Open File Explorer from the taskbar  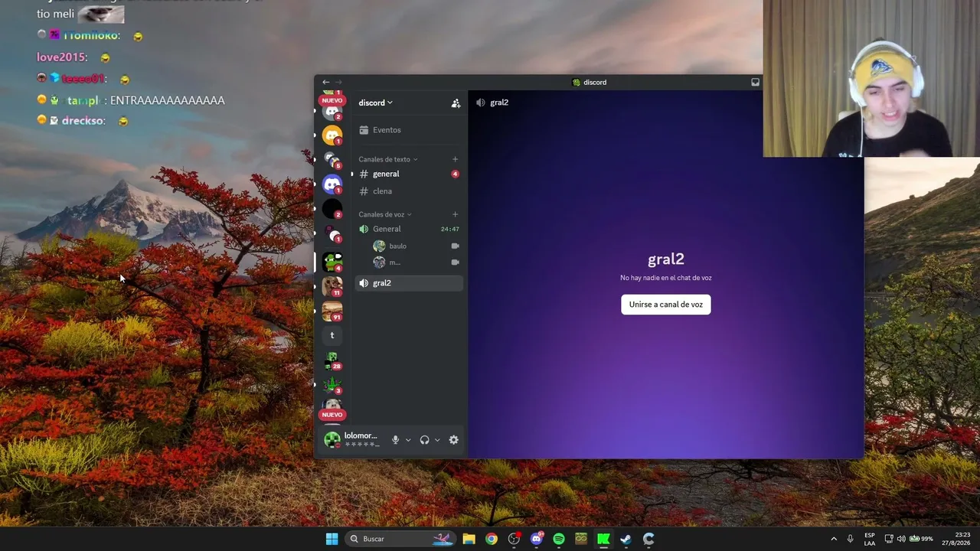pyautogui.click(x=469, y=539)
